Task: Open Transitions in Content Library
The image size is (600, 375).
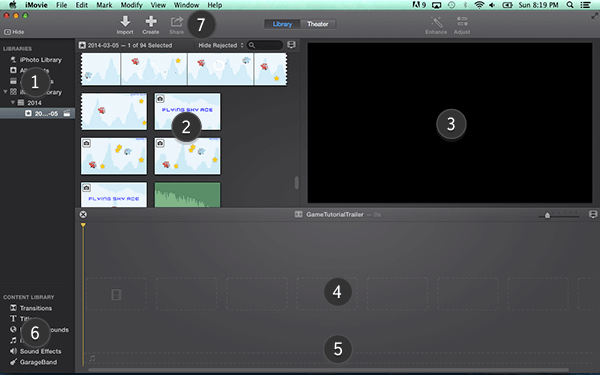Action: click(x=36, y=308)
